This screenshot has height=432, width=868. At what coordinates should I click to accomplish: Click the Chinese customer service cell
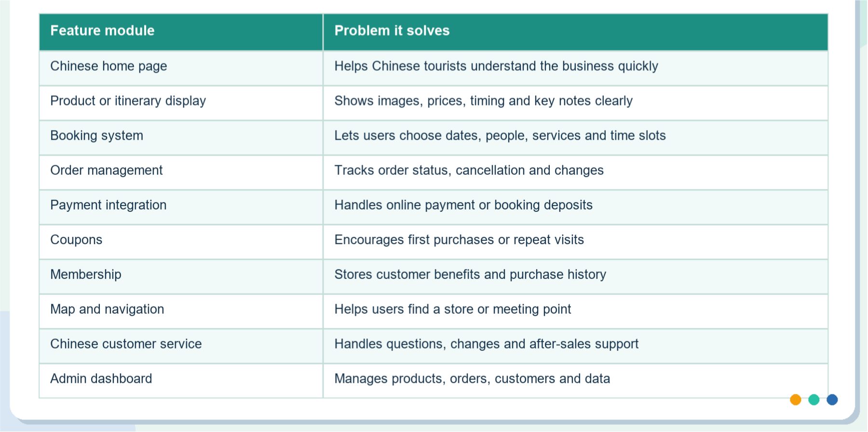(181, 346)
